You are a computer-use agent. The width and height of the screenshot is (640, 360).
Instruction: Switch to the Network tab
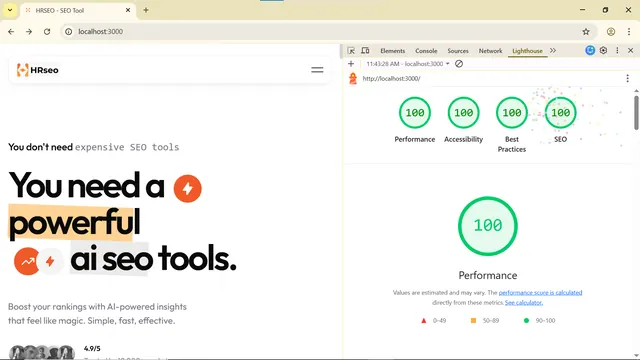[x=491, y=51]
